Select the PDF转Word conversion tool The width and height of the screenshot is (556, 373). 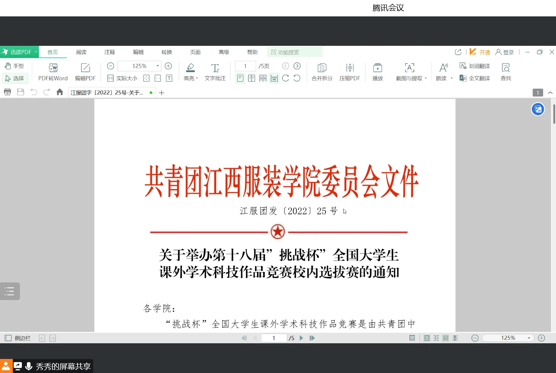coord(53,72)
